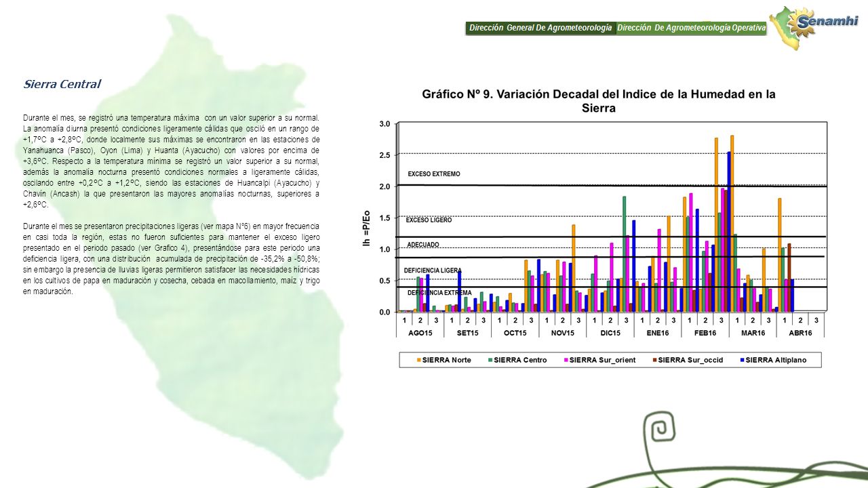This screenshot has width=868, height=488.
Task: Click the ENE16 month label
Action: coord(658,333)
